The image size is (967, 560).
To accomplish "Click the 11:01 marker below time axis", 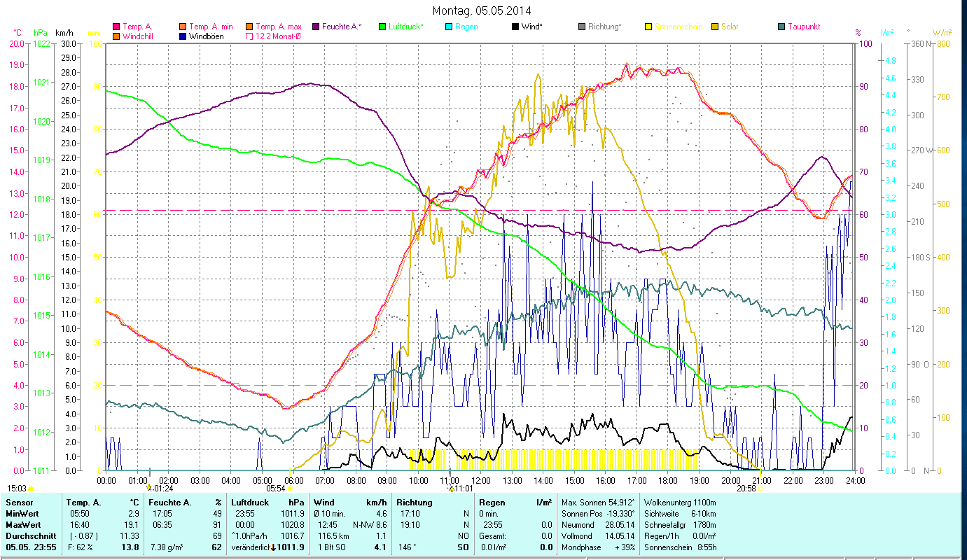I will [x=451, y=489].
